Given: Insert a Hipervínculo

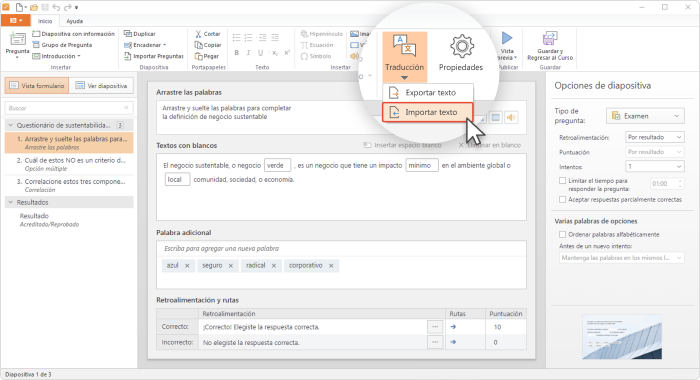Looking at the screenshot, I should (x=322, y=34).
